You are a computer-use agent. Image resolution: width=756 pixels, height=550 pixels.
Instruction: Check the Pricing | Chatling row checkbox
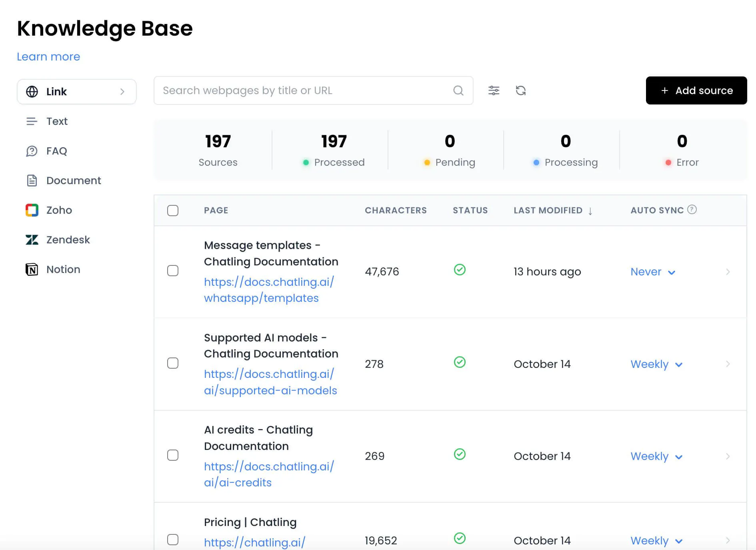(x=173, y=540)
